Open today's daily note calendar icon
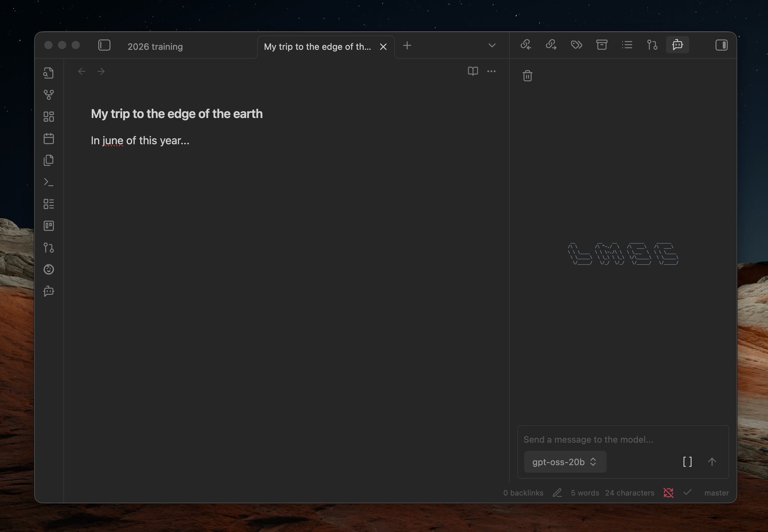 tap(49, 138)
